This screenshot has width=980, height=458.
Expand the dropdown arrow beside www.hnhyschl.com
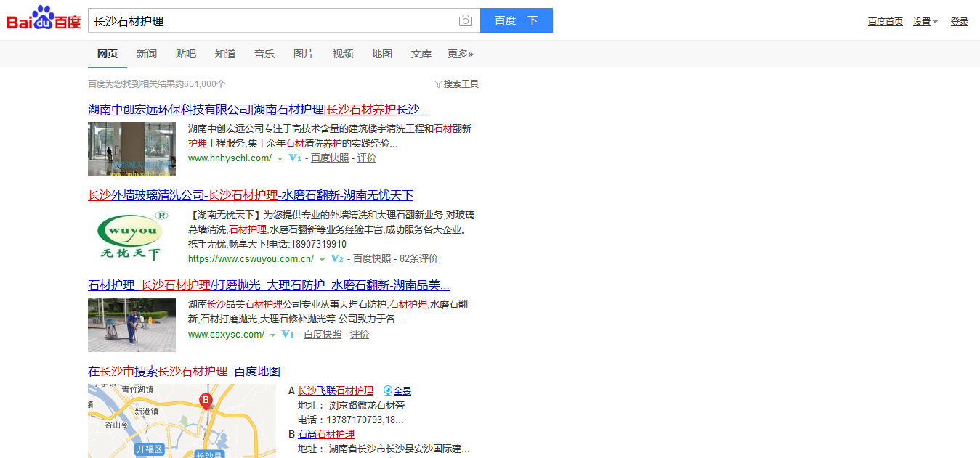280,158
